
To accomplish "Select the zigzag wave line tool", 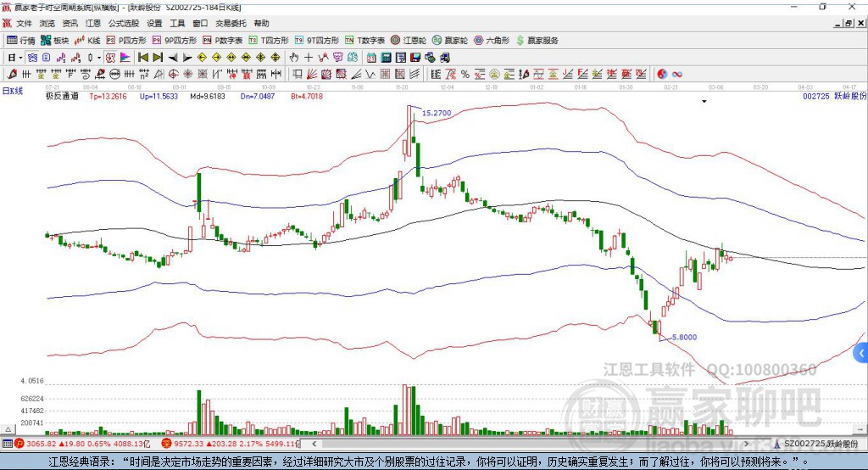I will click(x=370, y=74).
